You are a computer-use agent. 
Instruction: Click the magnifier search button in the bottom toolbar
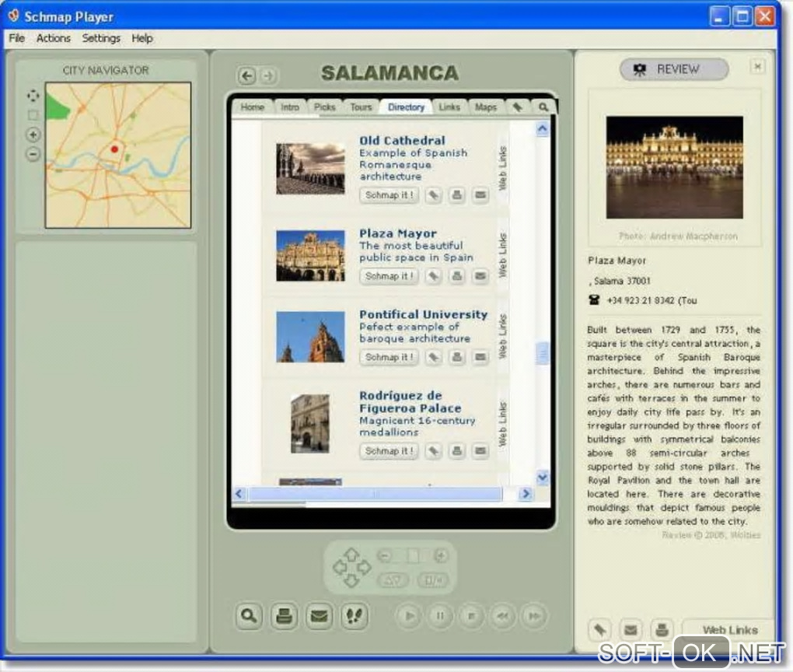click(x=249, y=616)
